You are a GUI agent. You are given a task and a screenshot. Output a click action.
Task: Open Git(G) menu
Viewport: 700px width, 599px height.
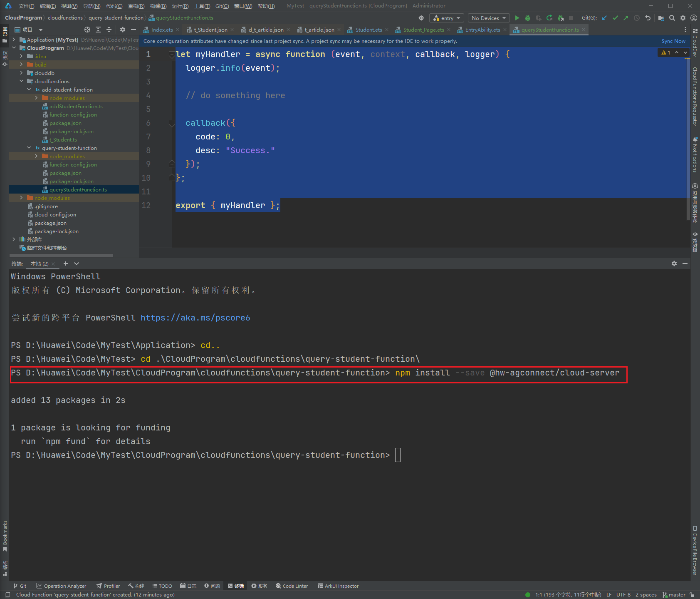[x=222, y=6]
